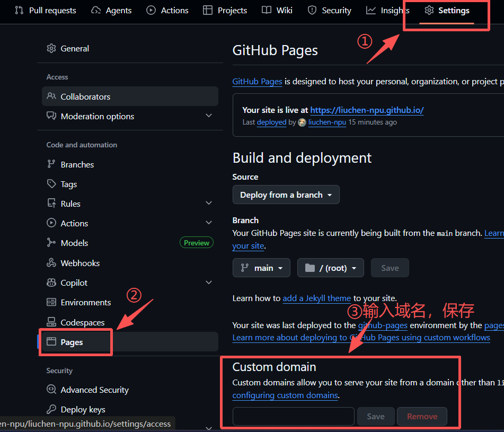This screenshot has height=432, width=504.
Task: Click the custom domain text input field
Action: click(x=293, y=416)
